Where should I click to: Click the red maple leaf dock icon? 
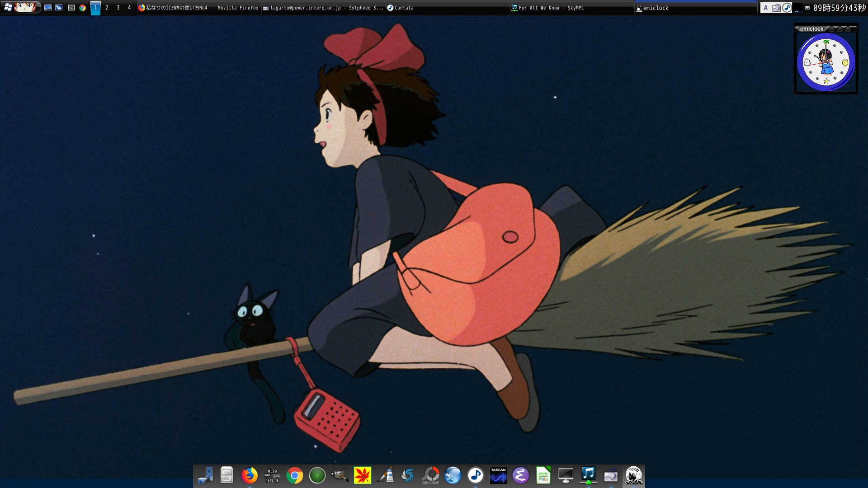coord(362,475)
